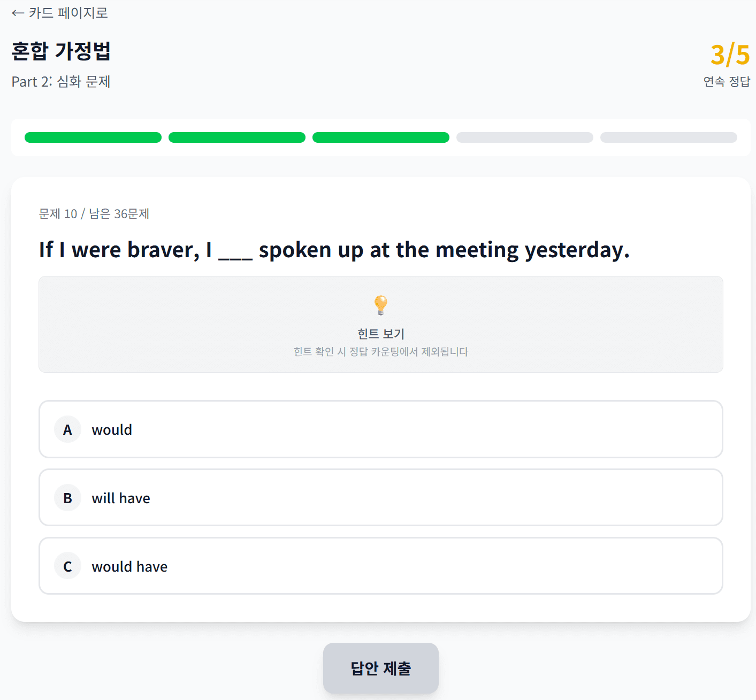
Task: Select answer option 'would'
Action: click(380, 429)
